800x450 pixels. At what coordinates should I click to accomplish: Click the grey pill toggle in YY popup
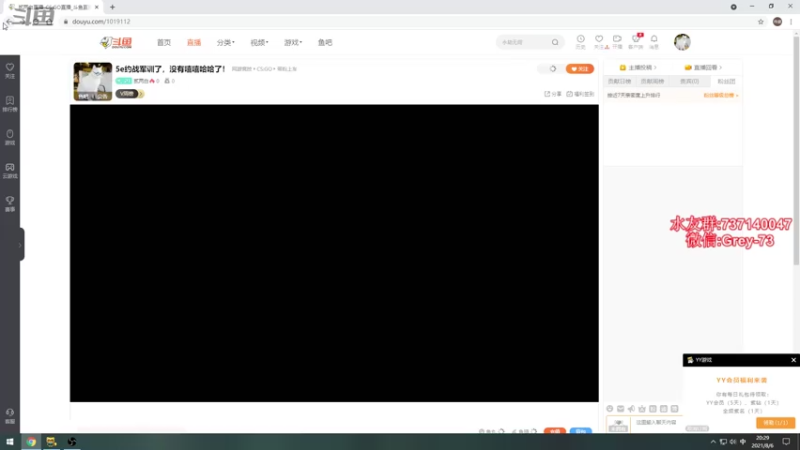[697, 428]
